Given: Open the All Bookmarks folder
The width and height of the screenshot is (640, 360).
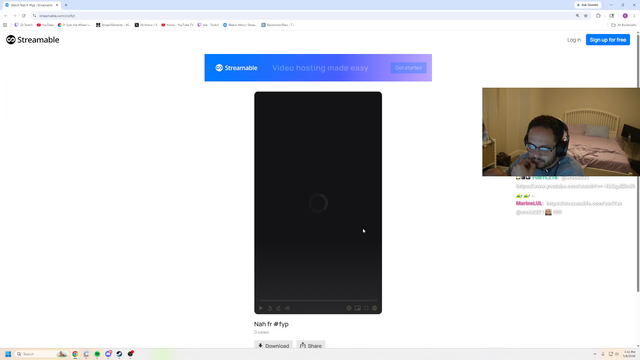Looking at the screenshot, I should [624, 25].
